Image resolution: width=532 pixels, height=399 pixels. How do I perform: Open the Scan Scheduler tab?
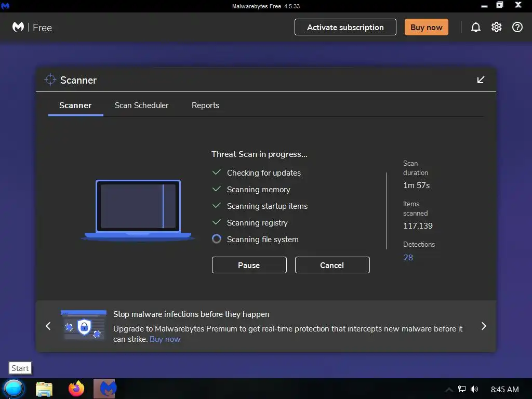[141, 105]
